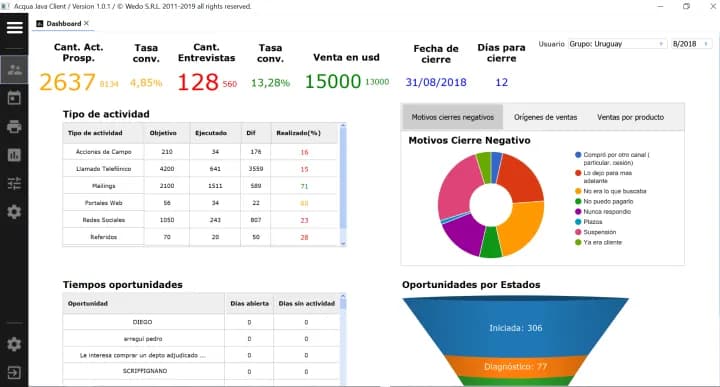Click the logout exit icon
Screen dimensions: 720x387
14,372
